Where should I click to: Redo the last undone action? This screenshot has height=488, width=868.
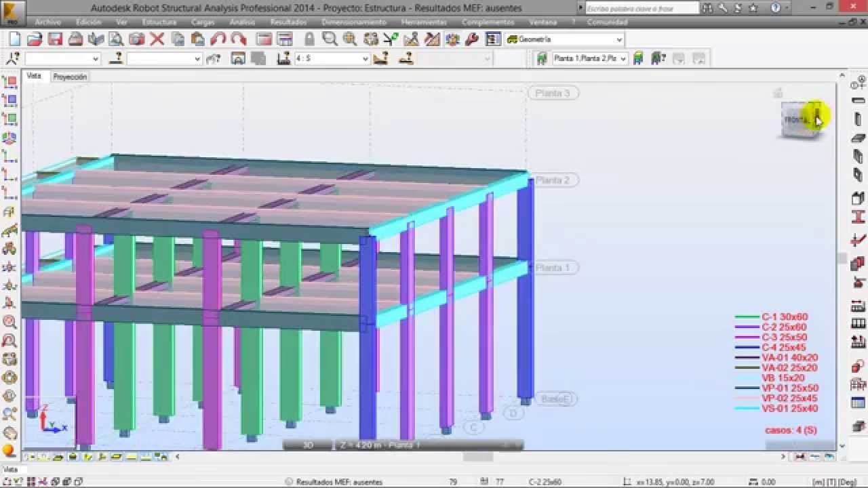point(238,39)
